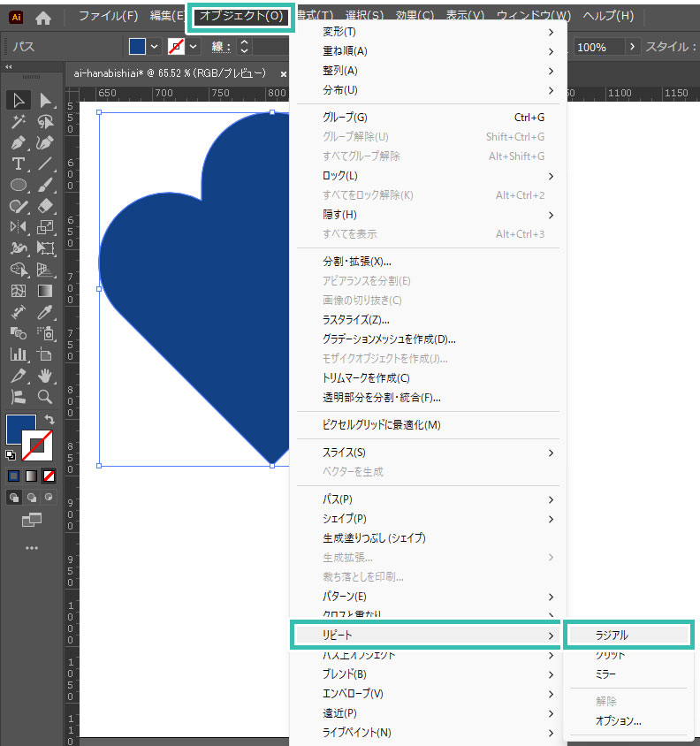Swap fill and stroke colors arrow
Viewport: 700px width, 746px height.
coord(49,419)
